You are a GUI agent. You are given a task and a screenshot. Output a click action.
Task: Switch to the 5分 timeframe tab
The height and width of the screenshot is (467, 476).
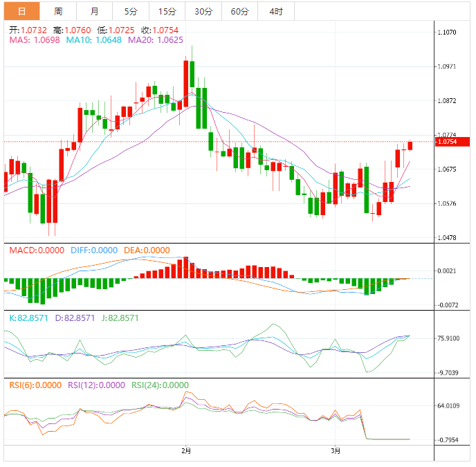pos(130,11)
